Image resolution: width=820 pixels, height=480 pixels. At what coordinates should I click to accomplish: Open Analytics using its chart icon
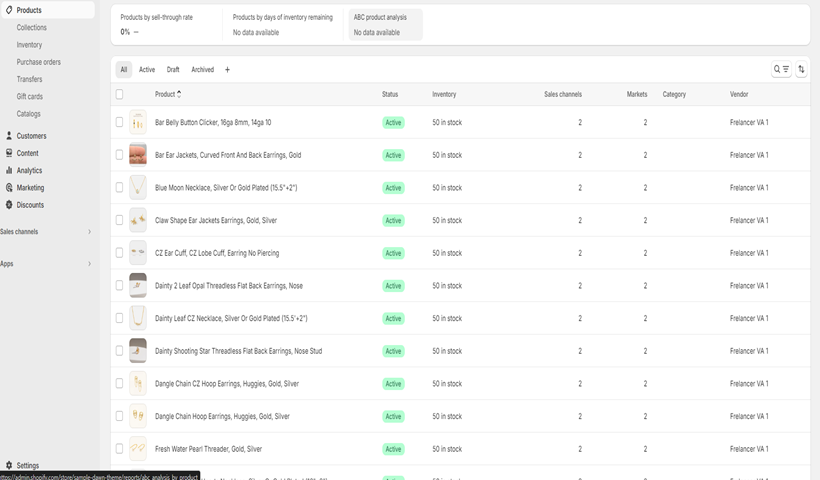coord(9,170)
